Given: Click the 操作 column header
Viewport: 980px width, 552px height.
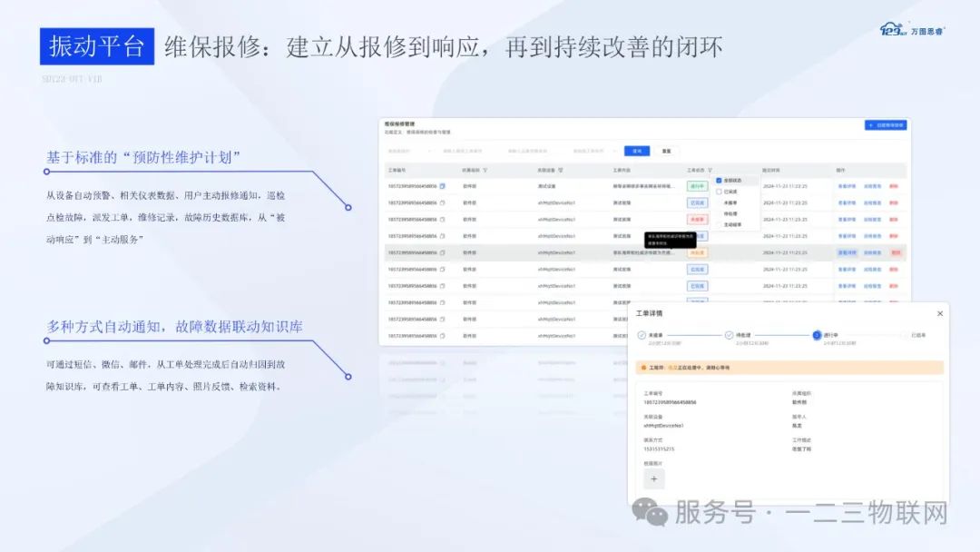Looking at the screenshot, I should 841,170.
